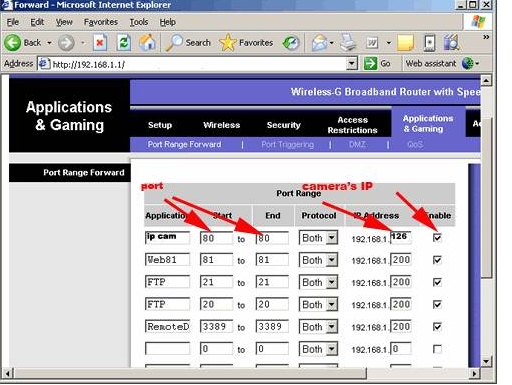Click the Refresh page icon
Image resolution: width=512 pixels, height=385 pixels.
click(124, 43)
